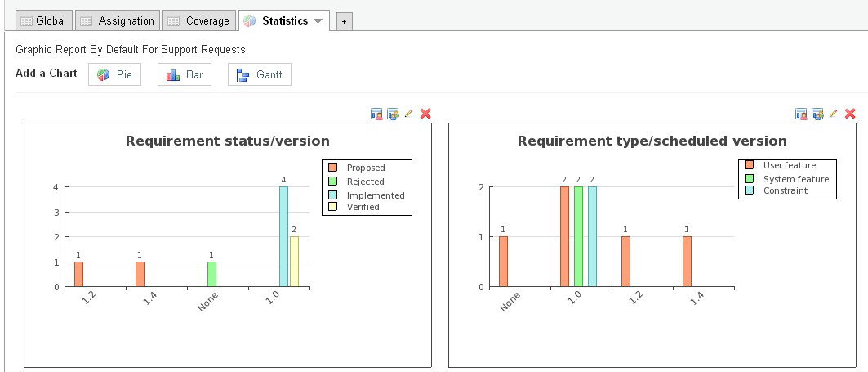Edit the Requirement status/version chart with pencil
The height and width of the screenshot is (372, 868).
[x=408, y=114]
